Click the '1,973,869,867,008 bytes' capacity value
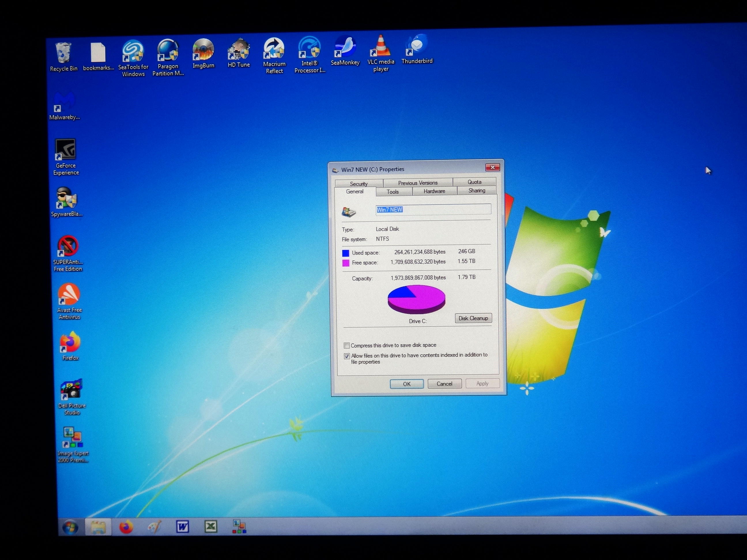 pyautogui.click(x=418, y=277)
